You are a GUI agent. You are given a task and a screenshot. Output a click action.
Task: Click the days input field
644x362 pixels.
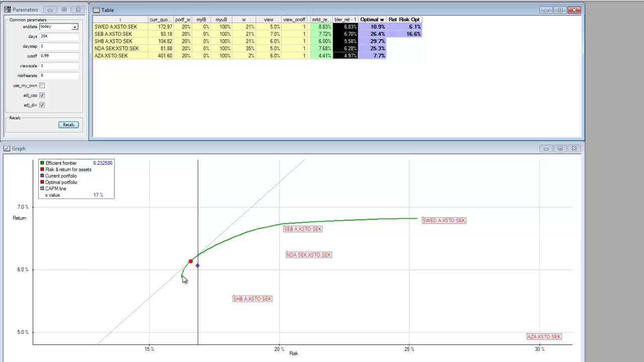(59, 36)
